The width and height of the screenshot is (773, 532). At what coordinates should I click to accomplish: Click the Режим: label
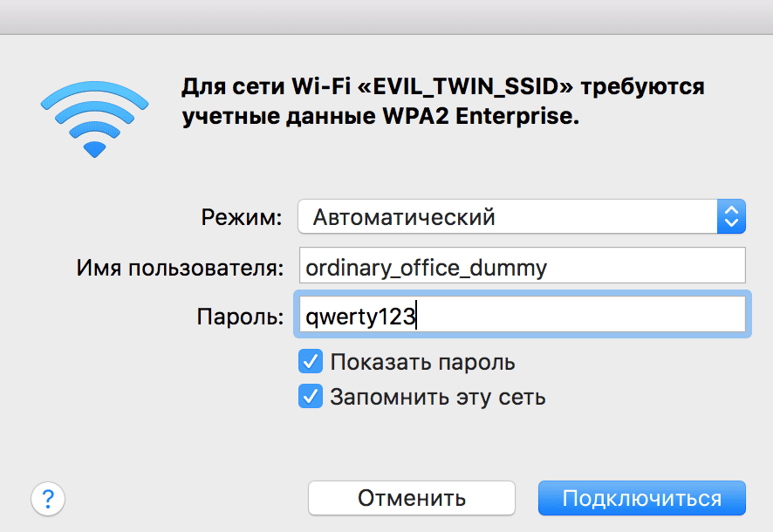click(x=242, y=217)
